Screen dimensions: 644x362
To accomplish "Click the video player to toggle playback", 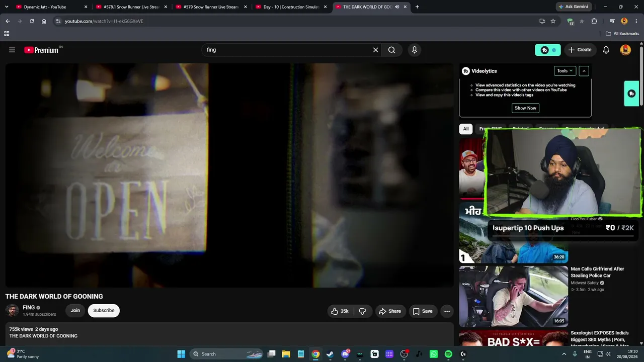I will [229, 175].
